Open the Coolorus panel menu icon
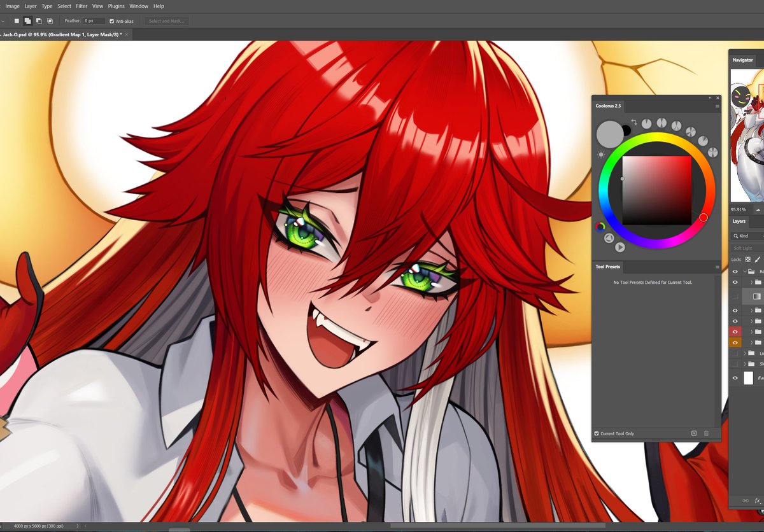The image size is (764, 532). (x=717, y=106)
